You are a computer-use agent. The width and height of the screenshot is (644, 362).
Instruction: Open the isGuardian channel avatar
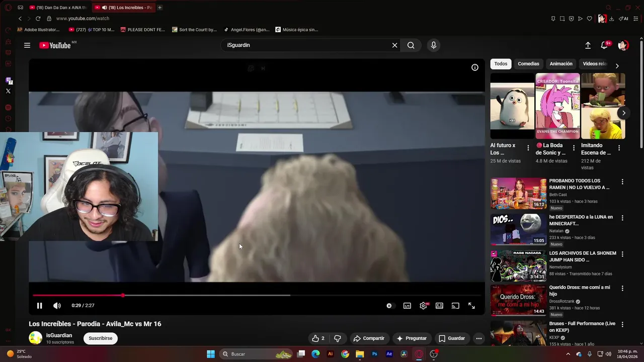(x=35, y=338)
